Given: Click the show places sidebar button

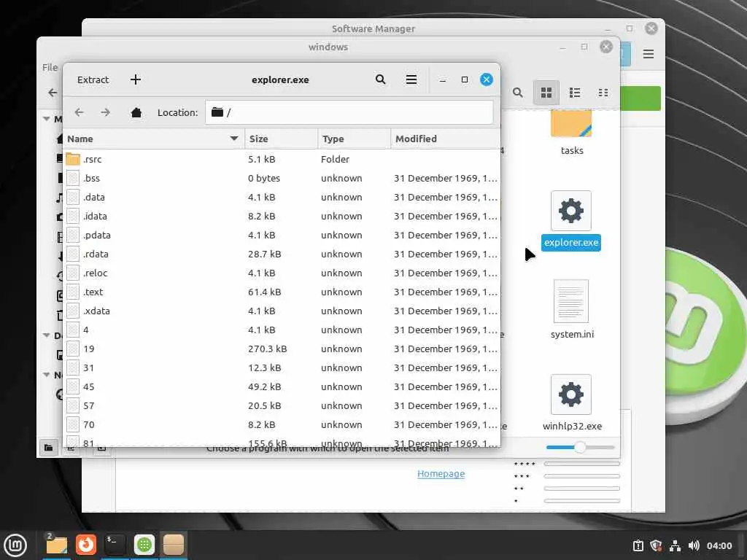Looking at the screenshot, I should point(49,448).
